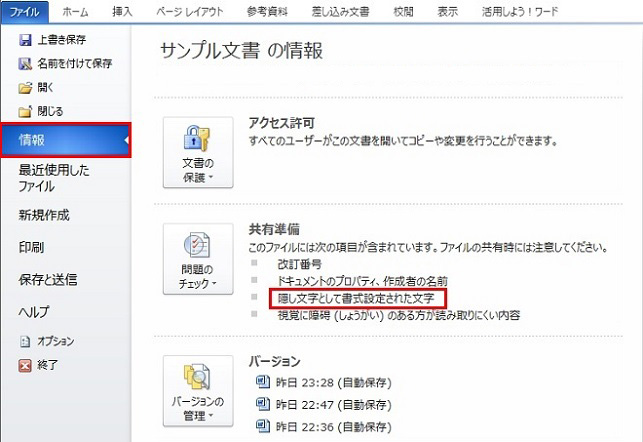Expand the バージョンの管理 dropdown arrow
Screen dimensions: 643x442
pyautogui.click(x=211, y=416)
